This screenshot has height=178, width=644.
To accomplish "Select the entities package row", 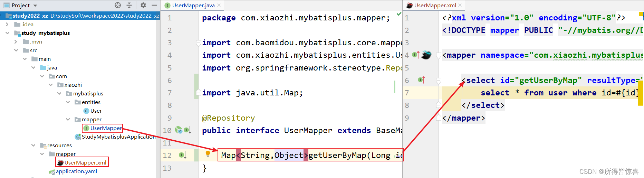I will coord(80,102).
